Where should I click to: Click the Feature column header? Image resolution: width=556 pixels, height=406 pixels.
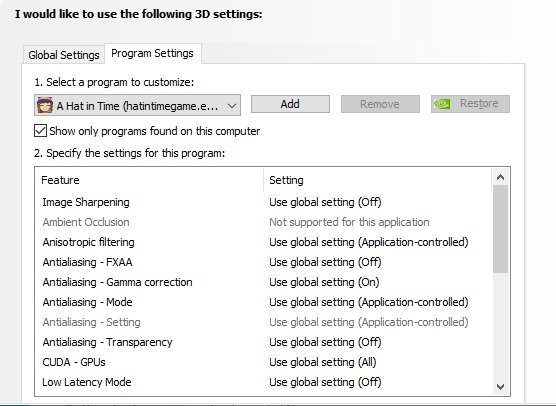pyautogui.click(x=149, y=180)
